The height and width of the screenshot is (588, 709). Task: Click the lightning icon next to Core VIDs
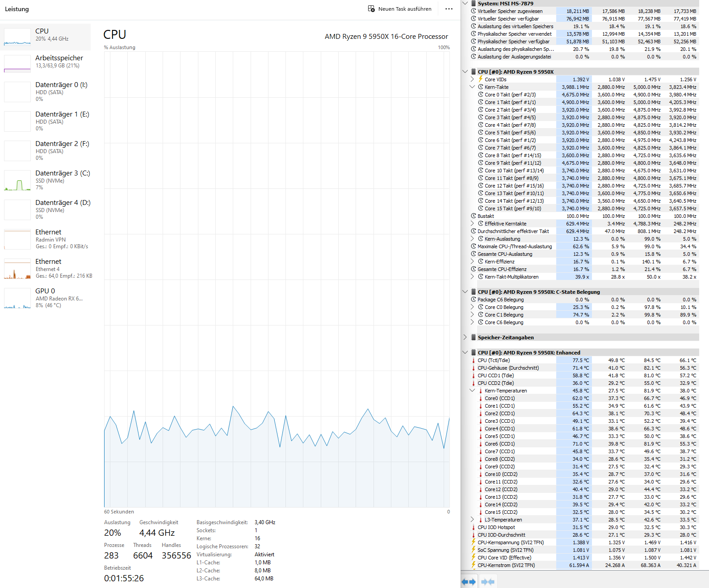tap(481, 79)
